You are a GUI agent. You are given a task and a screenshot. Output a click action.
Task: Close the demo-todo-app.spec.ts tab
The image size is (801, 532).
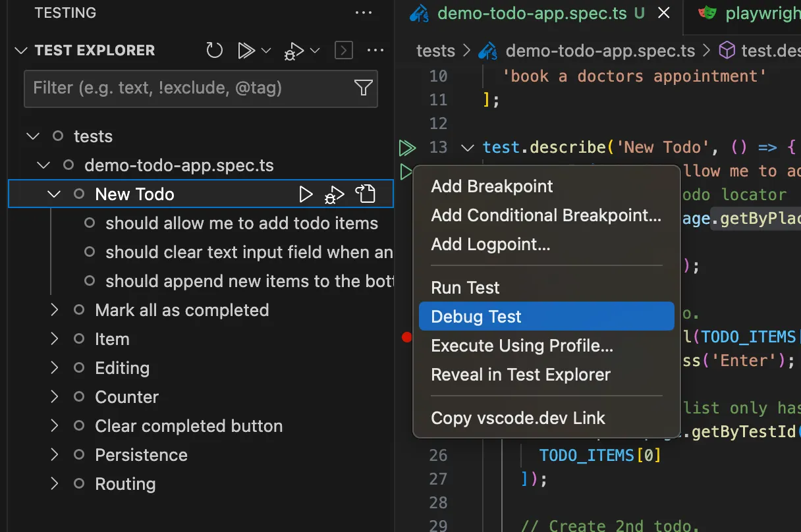pos(664,13)
